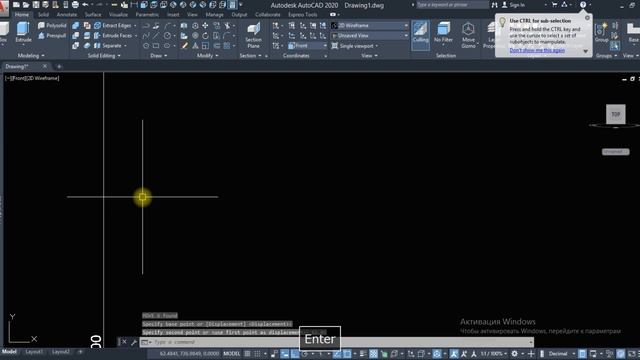This screenshot has height=360, width=640.
Task: Toggle grid display in status bar
Action: tap(247, 353)
